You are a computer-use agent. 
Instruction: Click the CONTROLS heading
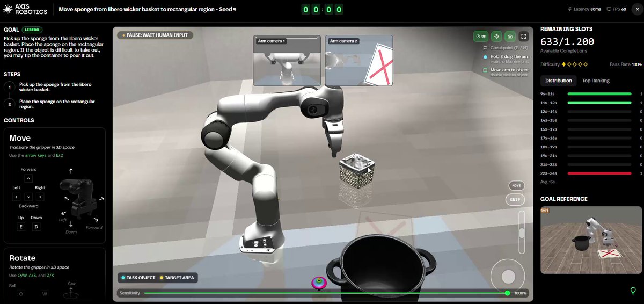pyautogui.click(x=19, y=120)
